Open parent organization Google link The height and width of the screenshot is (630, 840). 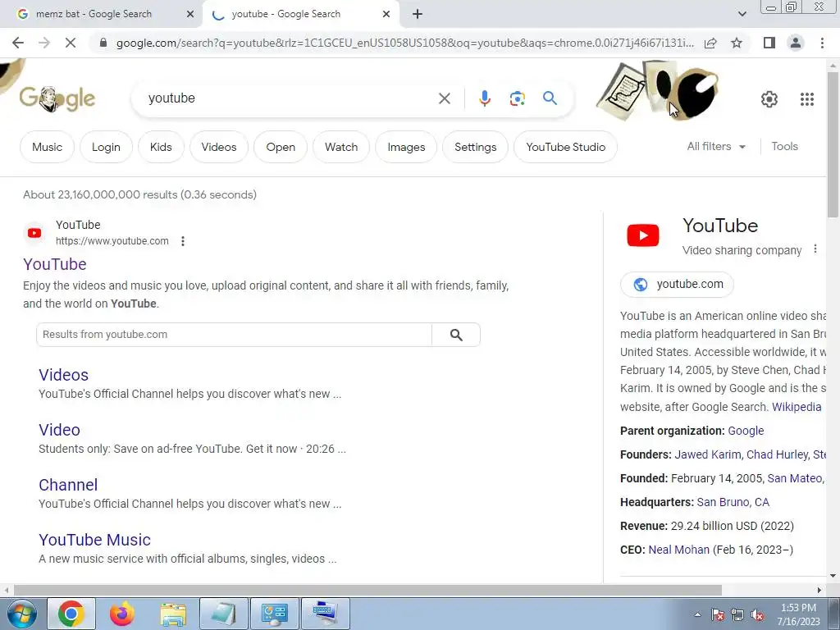pos(746,431)
